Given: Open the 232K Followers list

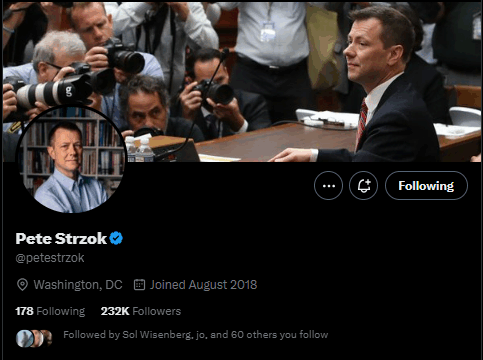Looking at the screenshot, I should click(x=141, y=311).
